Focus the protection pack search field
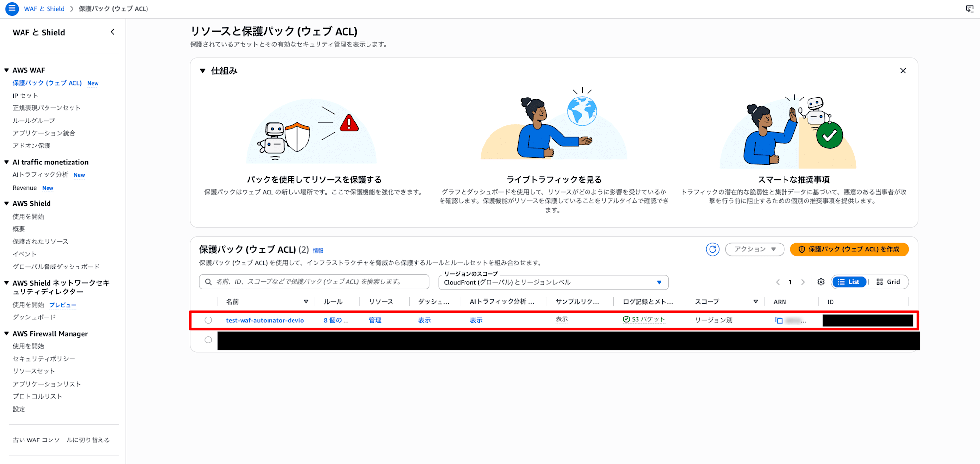Image resolution: width=980 pixels, height=464 pixels. (314, 282)
